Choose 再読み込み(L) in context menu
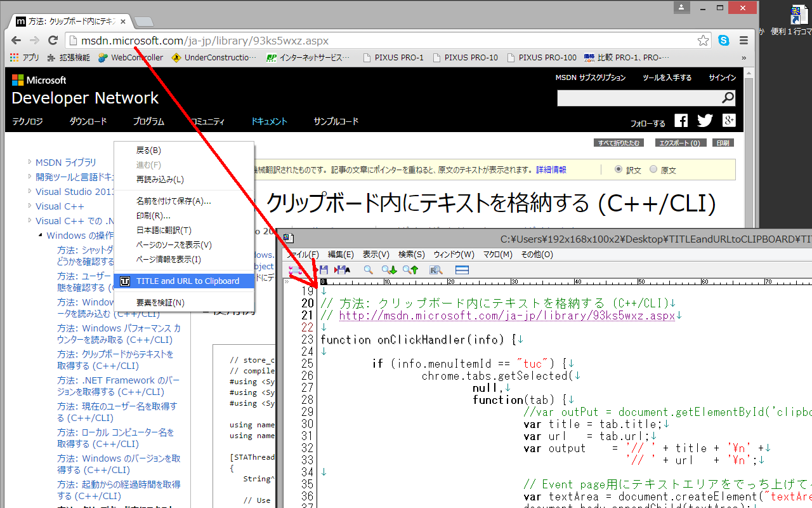 (x=185, y=180)
